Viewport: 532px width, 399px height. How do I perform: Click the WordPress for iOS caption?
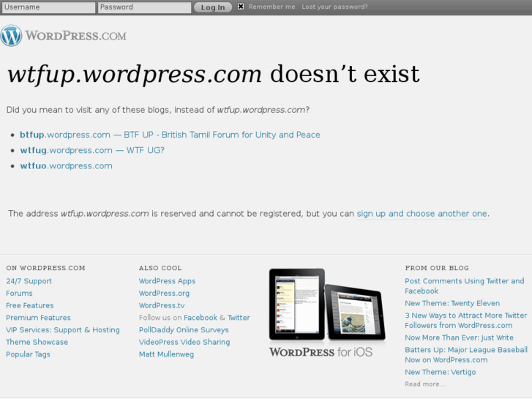coord(321,352)
